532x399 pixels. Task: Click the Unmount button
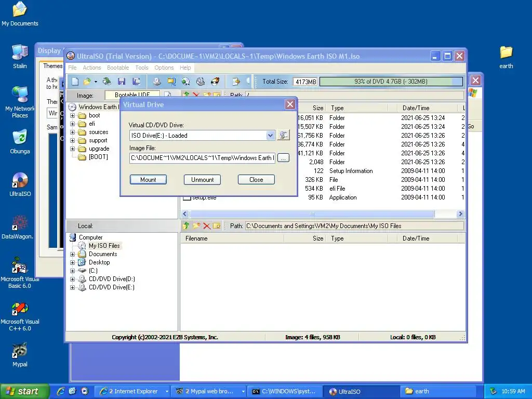coord(202,180)
